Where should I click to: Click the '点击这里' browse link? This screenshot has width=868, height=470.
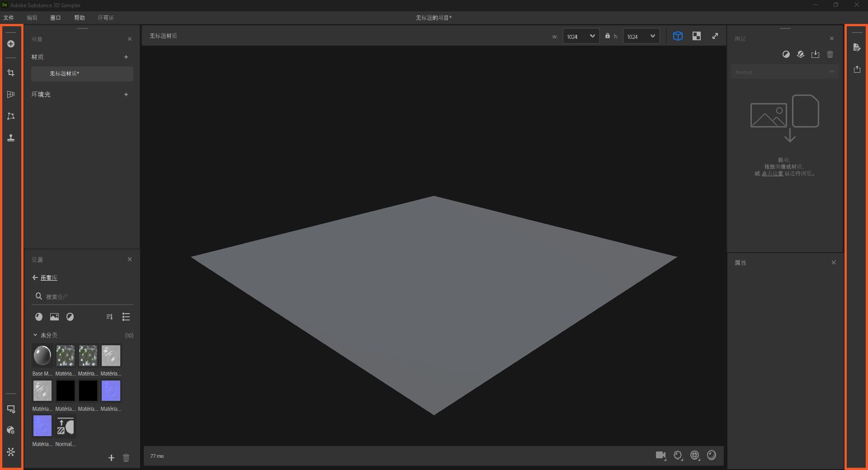(x=772, y=174)
